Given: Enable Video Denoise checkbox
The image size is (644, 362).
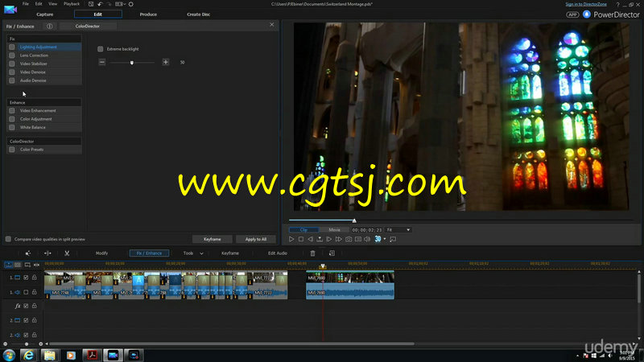Looking at the screenshot, I should coord(12,72).
